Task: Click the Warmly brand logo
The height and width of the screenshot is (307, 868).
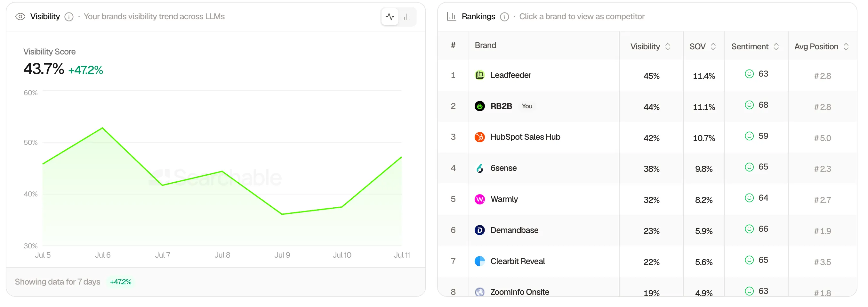Action: (x=479, y=199)
